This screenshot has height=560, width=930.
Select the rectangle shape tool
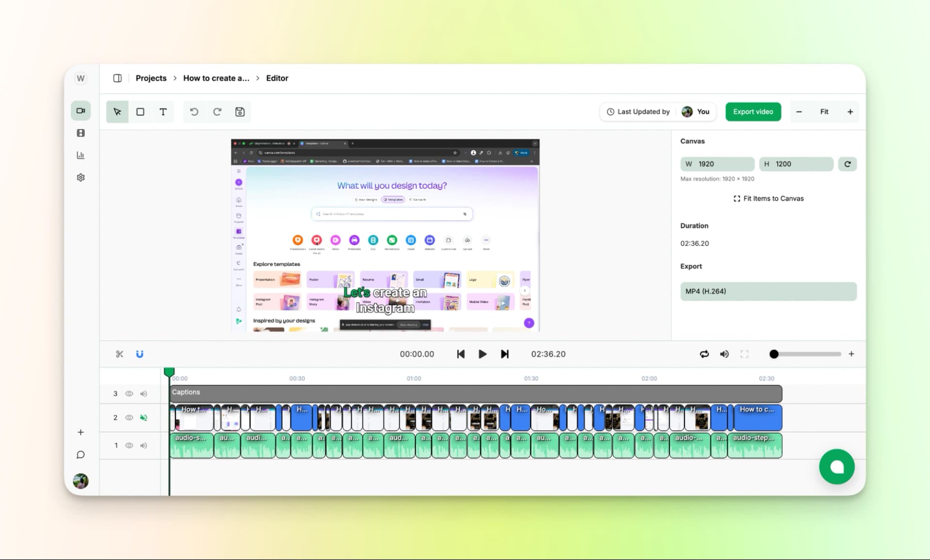point(140,112)
